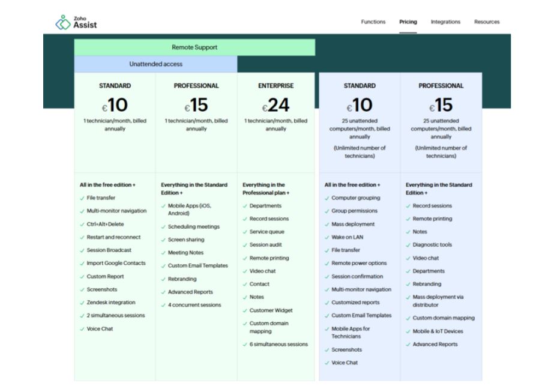
Task: Click checkmark icon beside Ctrl+Alt+Delete
Action: (x=82, y=225)
